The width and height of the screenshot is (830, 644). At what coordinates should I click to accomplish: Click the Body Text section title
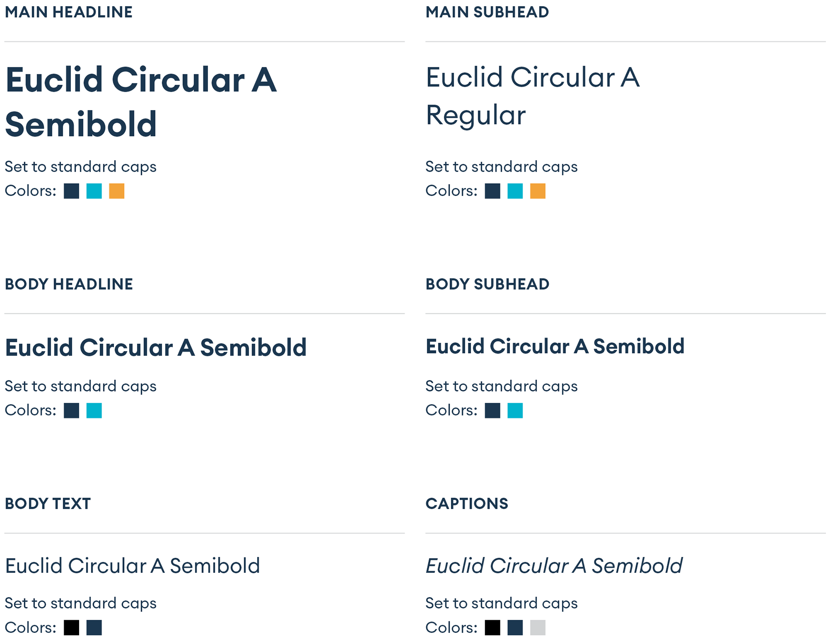(48, 504)
